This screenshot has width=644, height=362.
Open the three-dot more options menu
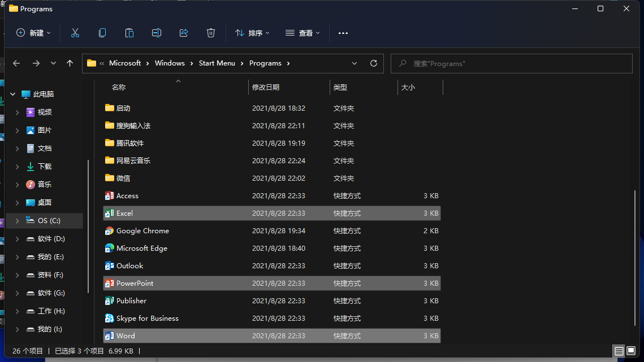point(343,33)
